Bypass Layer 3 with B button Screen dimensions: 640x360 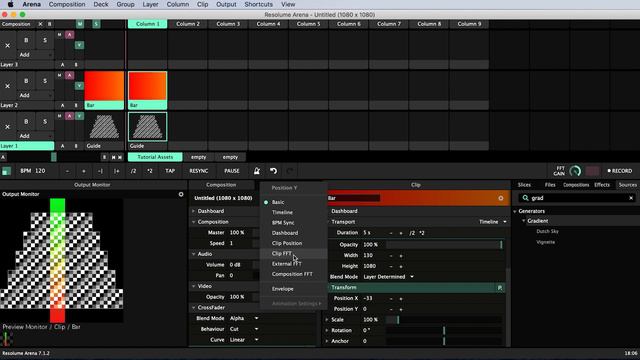click(26, 40)
